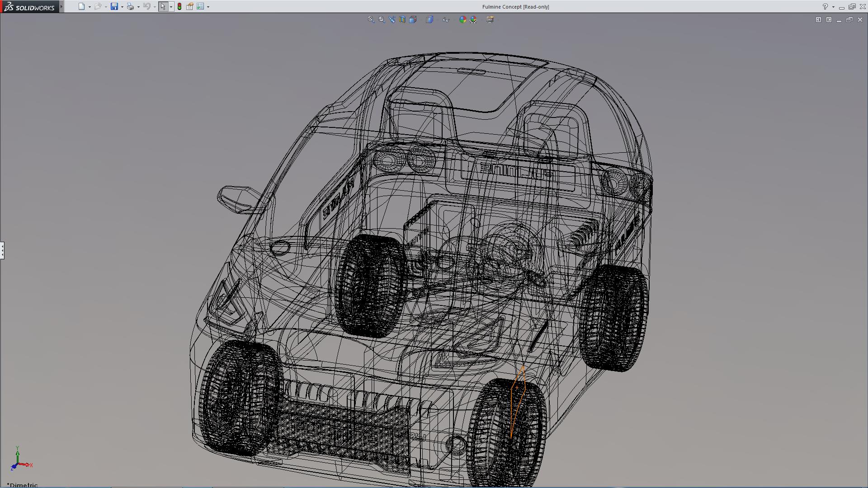
Task: Open the Display Style cube icon
Action: [429, 19]
